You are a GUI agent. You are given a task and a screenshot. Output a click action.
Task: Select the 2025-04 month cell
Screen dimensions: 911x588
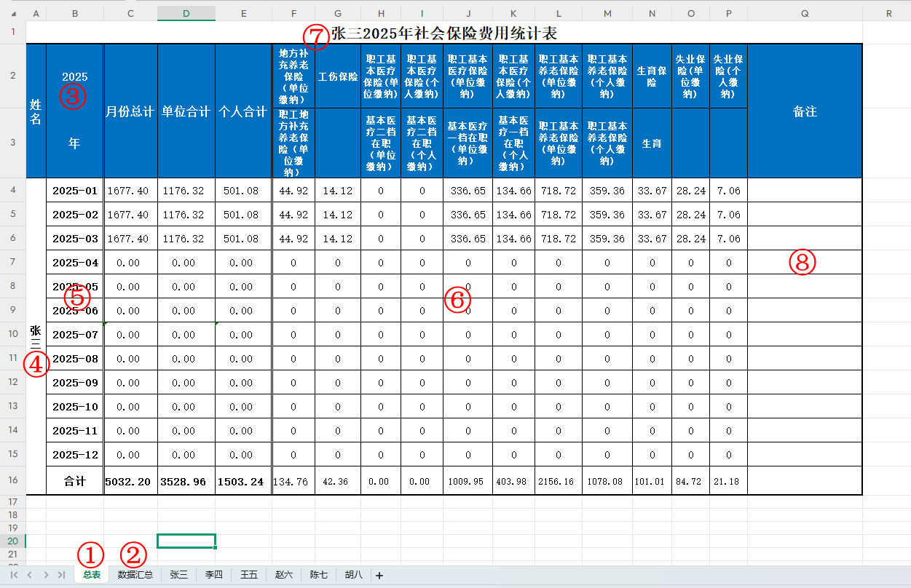click(x=75, y=263)
